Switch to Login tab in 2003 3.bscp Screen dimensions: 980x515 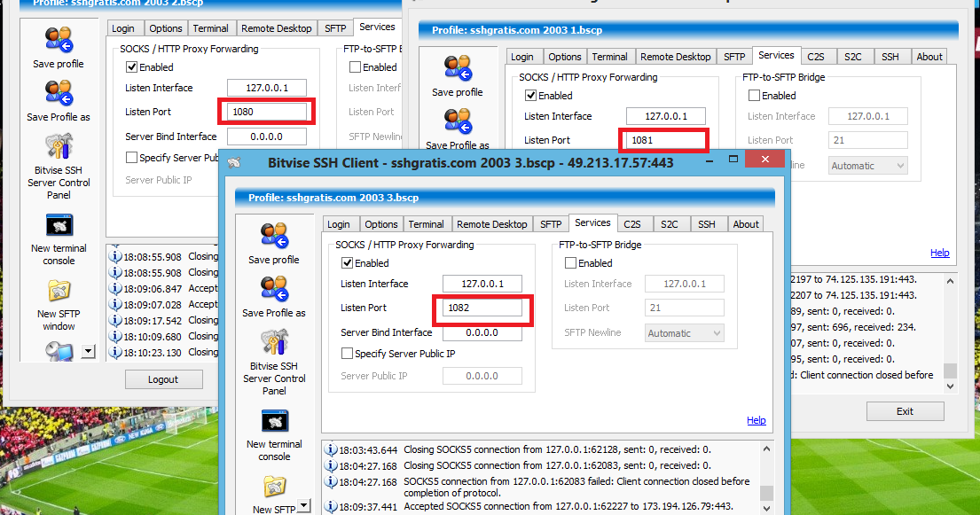coord(339,224)
